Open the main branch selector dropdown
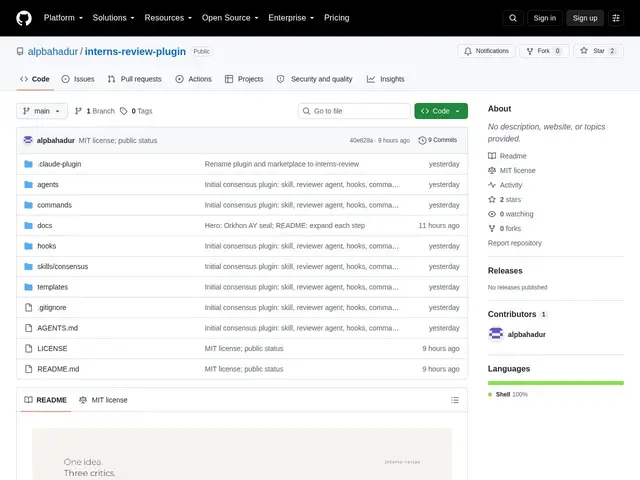 [42, 111]
